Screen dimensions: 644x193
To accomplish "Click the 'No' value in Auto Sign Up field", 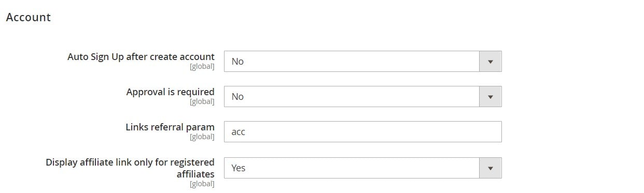I will pos(237,62).
